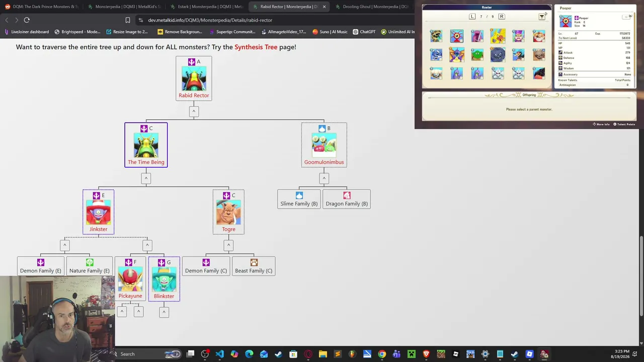Screen dimensions: 644x362
Task: Open the Goomulonimbus monster link
Action: pos(324,162)
